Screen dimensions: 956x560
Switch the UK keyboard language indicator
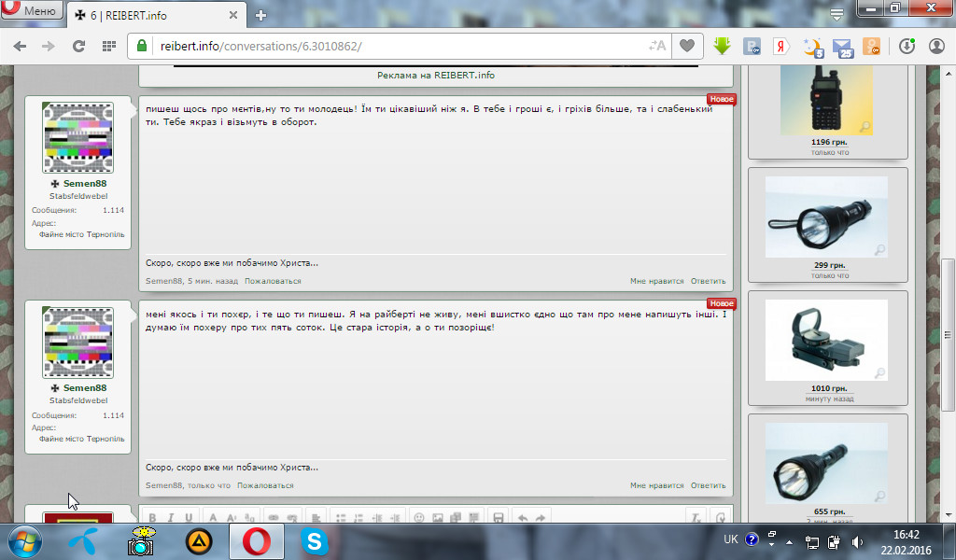[x=730, y=539]
